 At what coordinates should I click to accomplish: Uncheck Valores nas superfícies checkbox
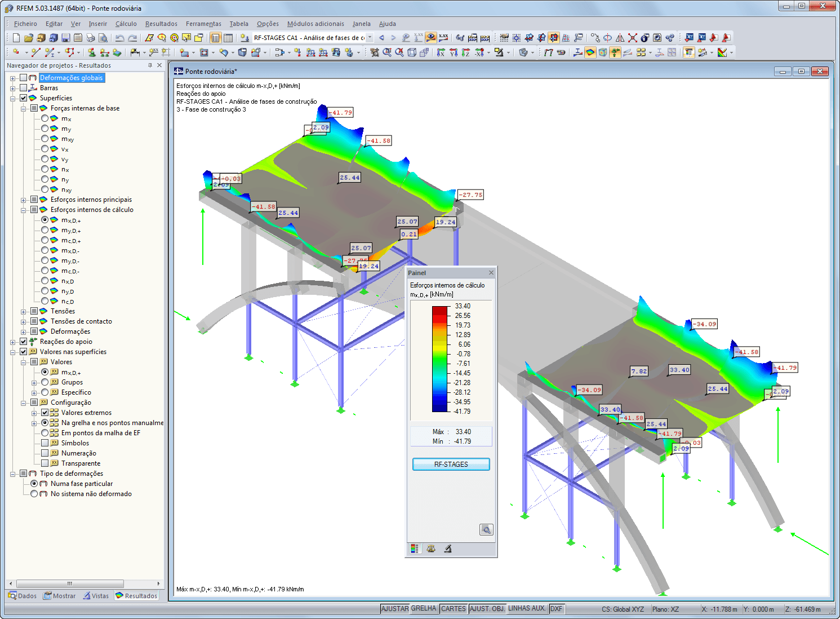tap(24, 352)
